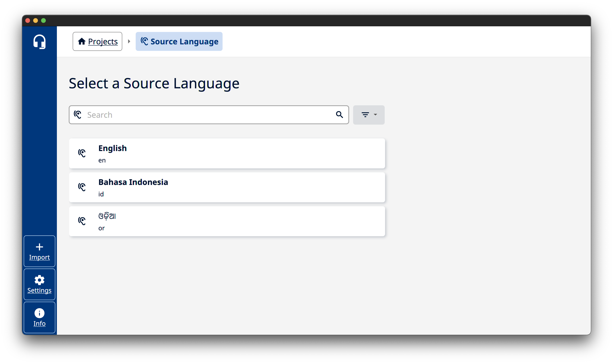Click the plus icon above Import
Screen dimensions: 613x364
(39, 247)
